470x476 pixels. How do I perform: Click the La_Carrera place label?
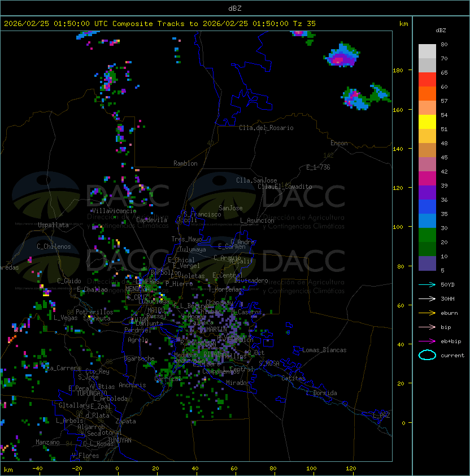pyautogui.click(x=64, y=368)
